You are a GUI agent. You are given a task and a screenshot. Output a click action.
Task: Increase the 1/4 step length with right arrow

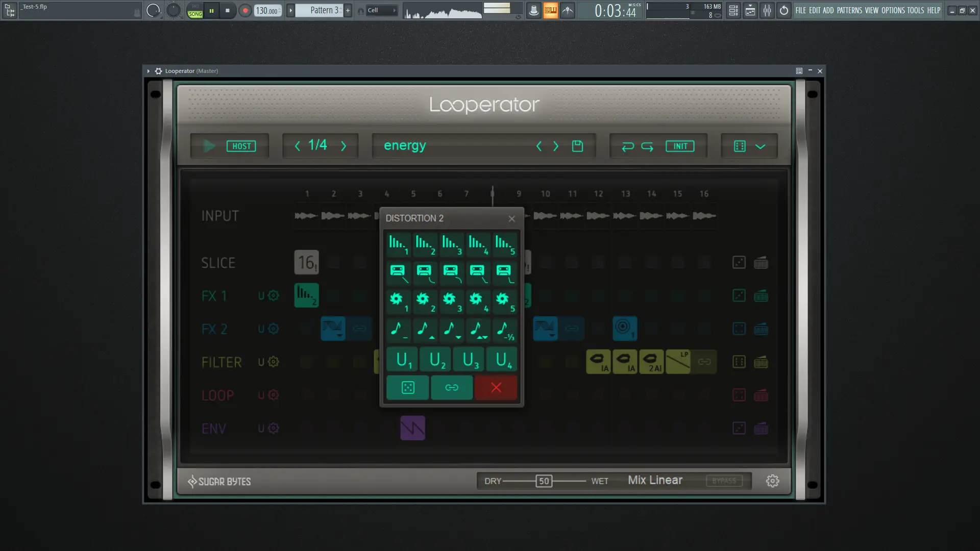pos(344,146)
